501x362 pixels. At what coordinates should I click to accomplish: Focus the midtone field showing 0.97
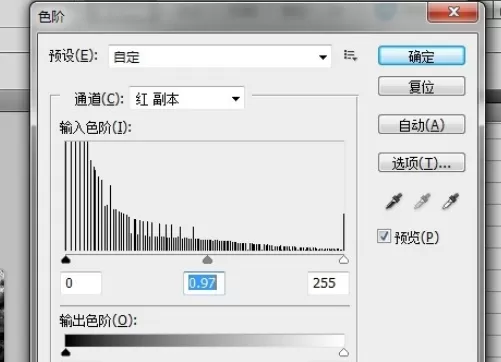(x=204, y=283)
